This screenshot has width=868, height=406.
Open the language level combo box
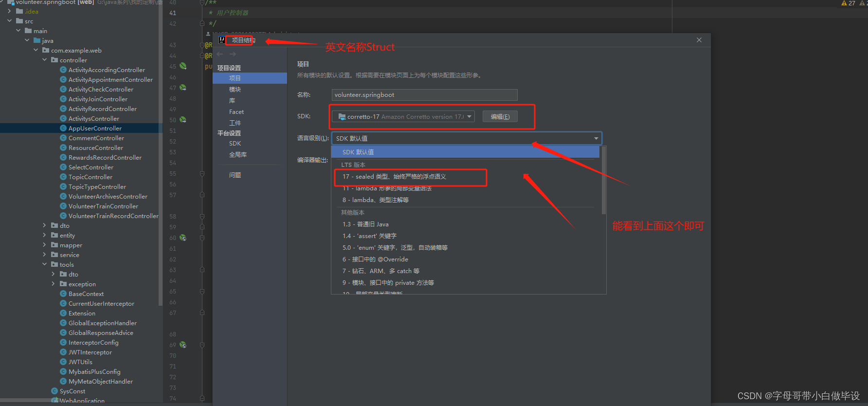point(467,138)
